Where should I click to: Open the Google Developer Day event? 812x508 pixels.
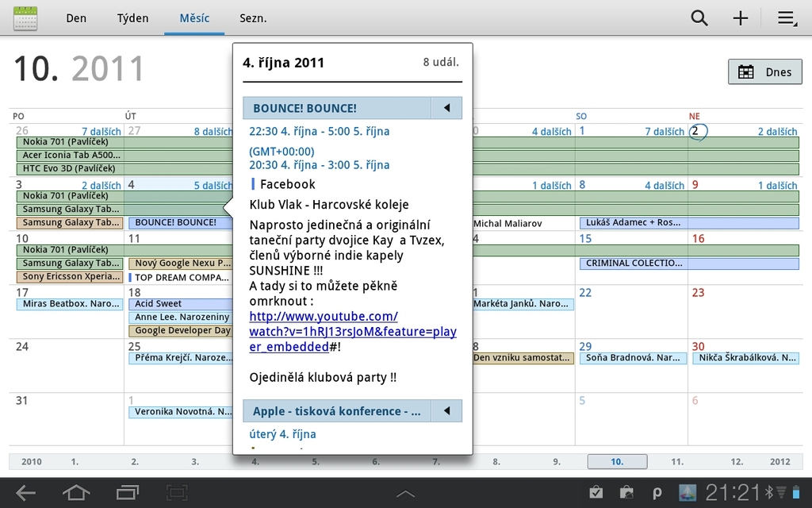pyautogui.click(x=182, y=331)
